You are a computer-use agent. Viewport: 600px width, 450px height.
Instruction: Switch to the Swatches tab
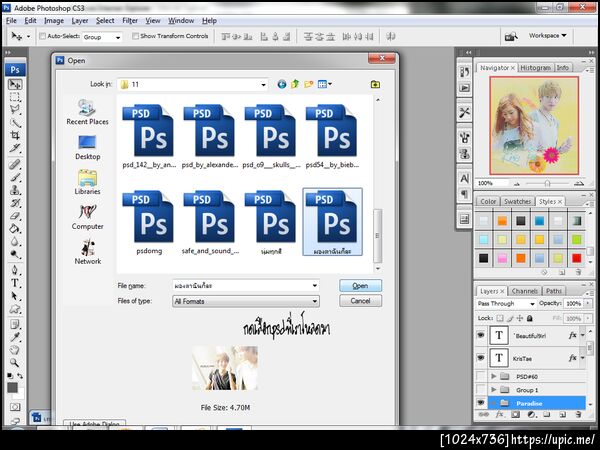coord(517,201)
